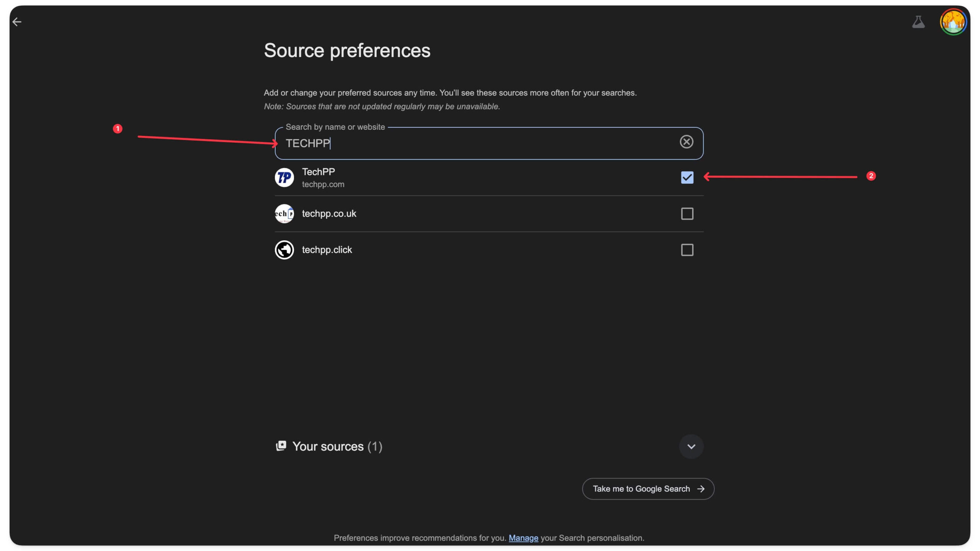Check the techpp.co.uk checkbox
Screen dimensions: 980x551
click(687, 214)
